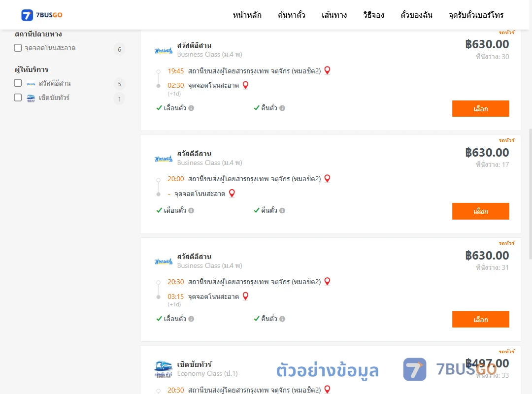This screenshot has height=394, width=532.
Task: Click สวัสดีอีสาน logo on the 03:15 arrival card
Action: (x=164, y=262)
